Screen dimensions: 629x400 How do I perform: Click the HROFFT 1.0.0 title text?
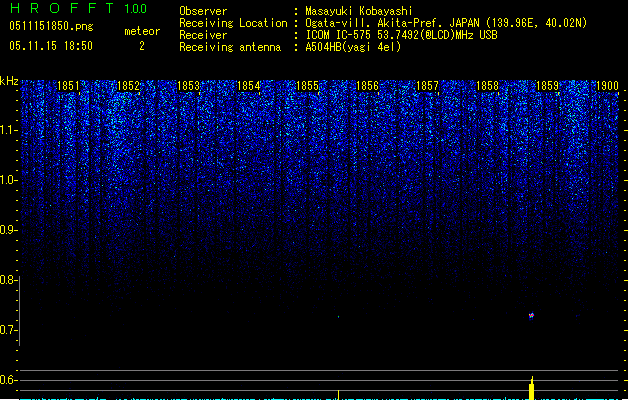click(x=78, y=8)
